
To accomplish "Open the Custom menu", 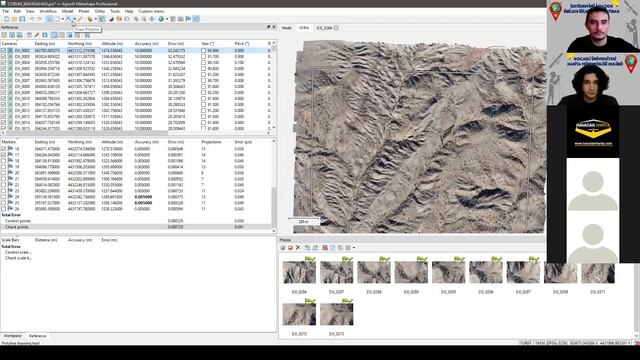I will 151,11.
